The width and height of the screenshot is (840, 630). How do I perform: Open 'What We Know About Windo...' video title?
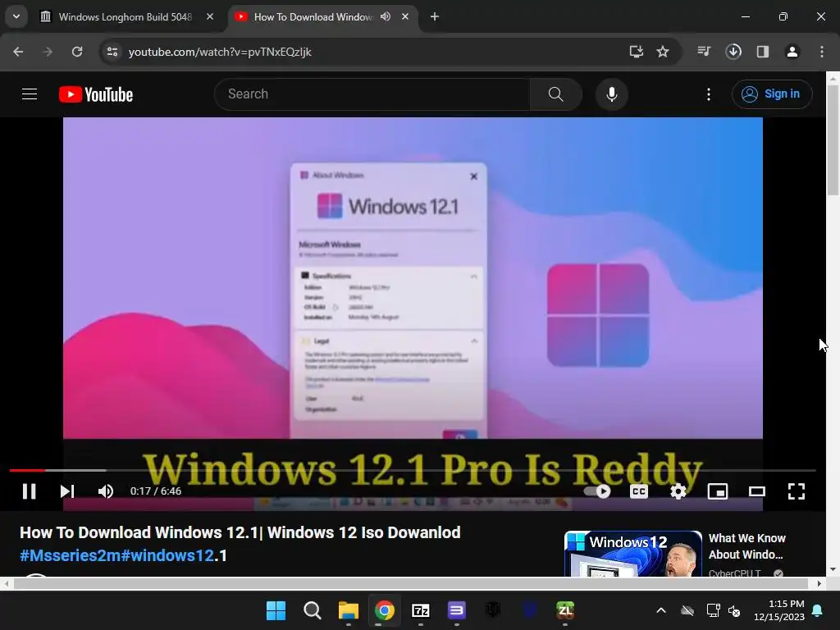coord(746,546)
